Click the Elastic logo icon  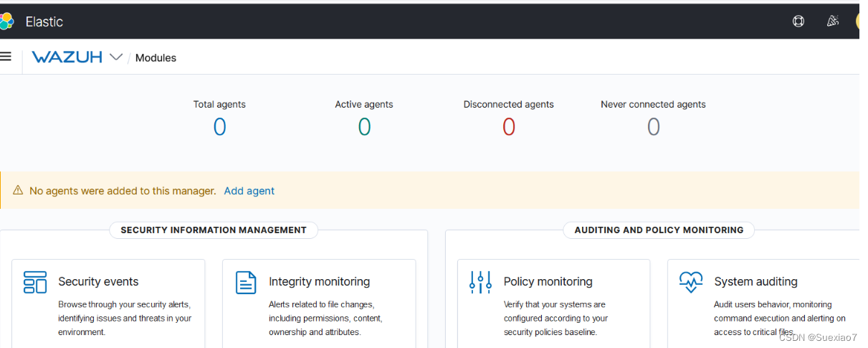tap(6, 22)
